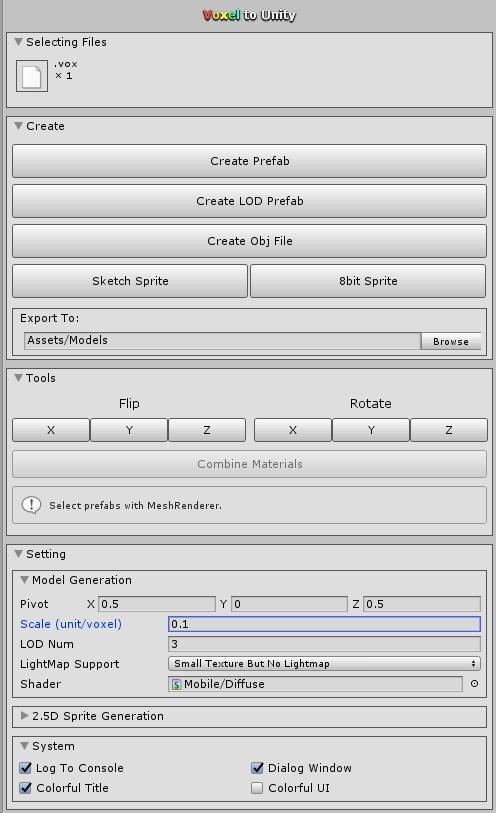Collapse the Selecting Files section

click(19, 42)
